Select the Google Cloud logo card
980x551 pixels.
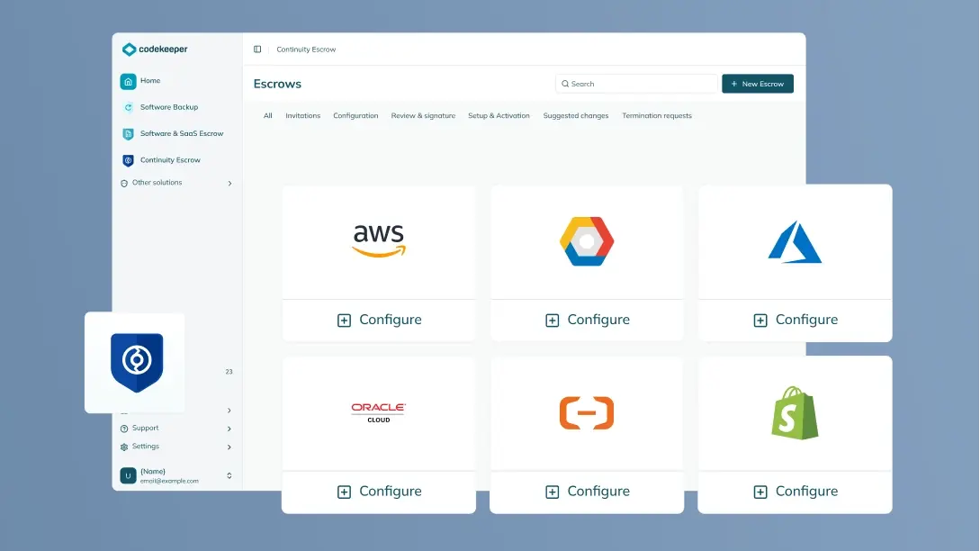pos(587,240)
